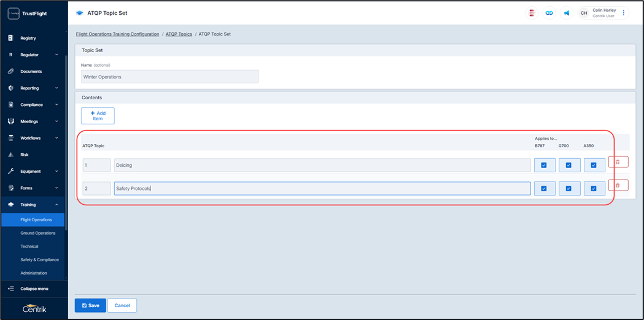
Task: Click Collapse menu label
Action: (34, 289)
